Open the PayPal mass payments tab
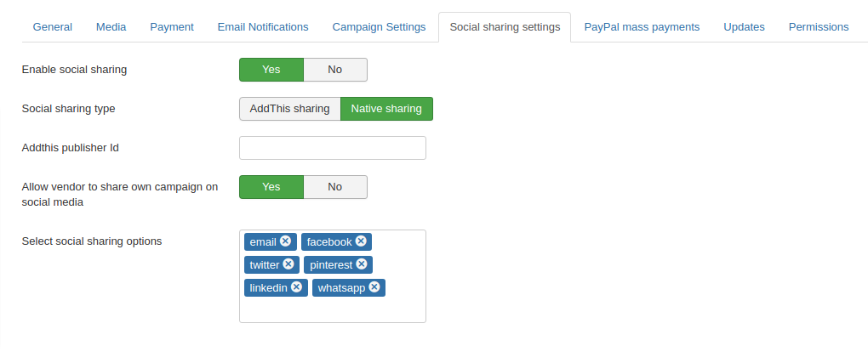The width and height of the screenshot is (868, 363). [x=642, y=27]
